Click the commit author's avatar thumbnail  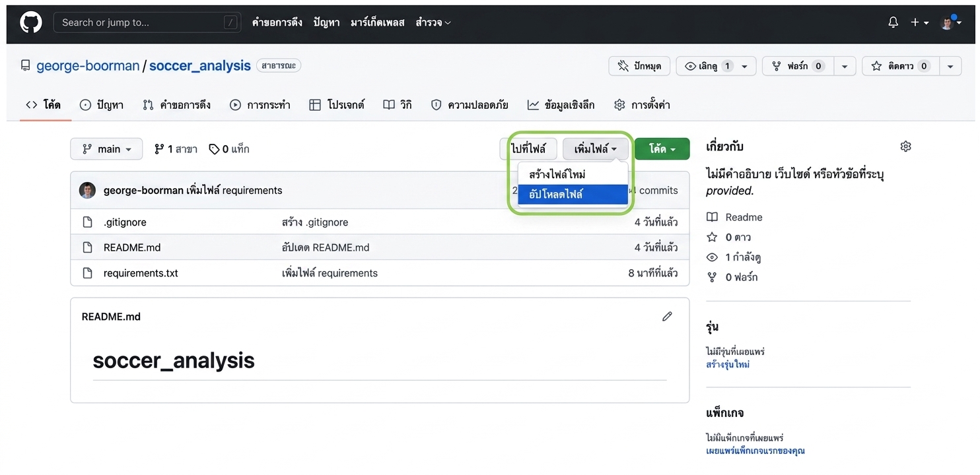click(x=87, y=191)
